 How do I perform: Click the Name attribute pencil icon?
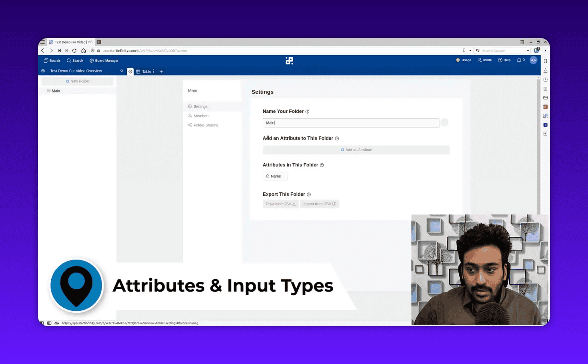pos(268,176)
